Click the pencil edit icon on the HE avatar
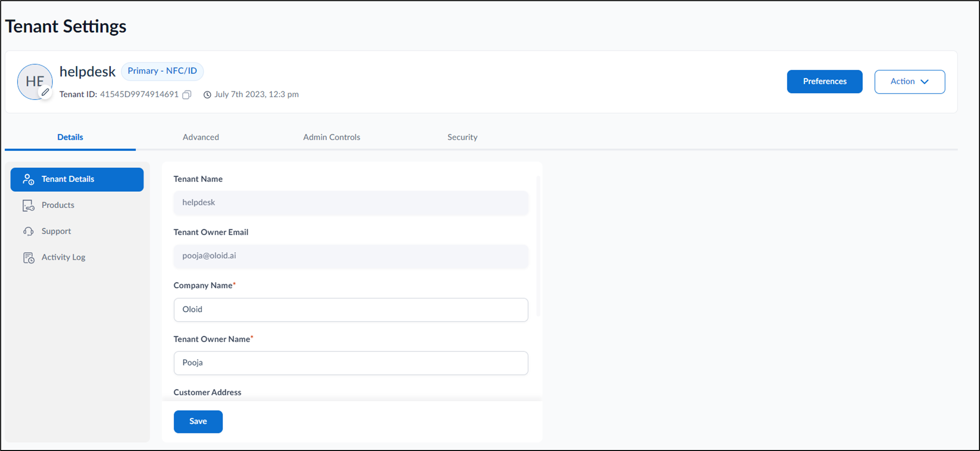 tap(45, 92)
